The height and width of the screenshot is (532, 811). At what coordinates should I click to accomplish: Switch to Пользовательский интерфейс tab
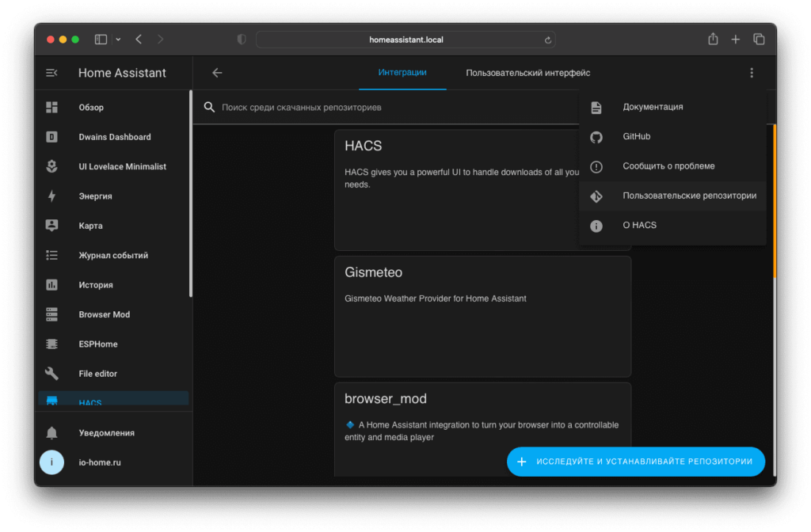click(528, 73)
